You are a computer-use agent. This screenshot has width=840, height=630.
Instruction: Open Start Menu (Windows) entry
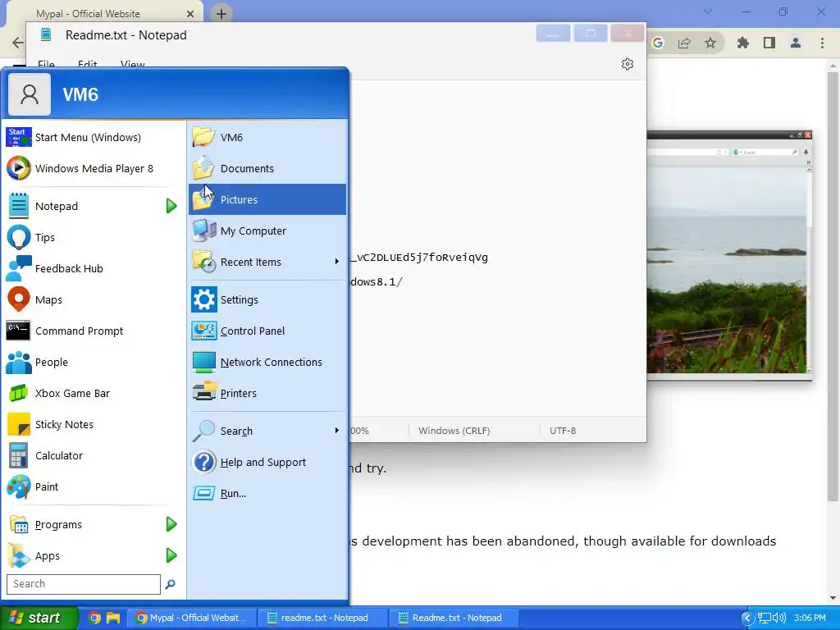pyautogui.click(x=94, y=137)
